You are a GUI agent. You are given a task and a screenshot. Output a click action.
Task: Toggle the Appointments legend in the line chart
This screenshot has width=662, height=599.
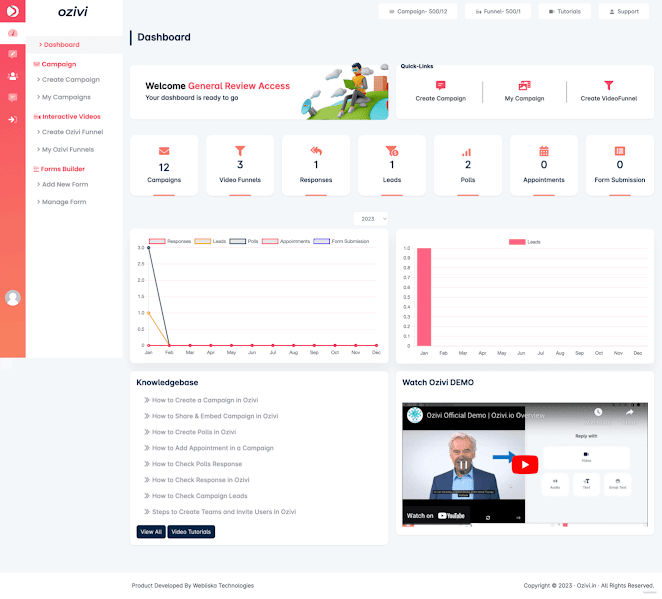[x=286, y=241]
